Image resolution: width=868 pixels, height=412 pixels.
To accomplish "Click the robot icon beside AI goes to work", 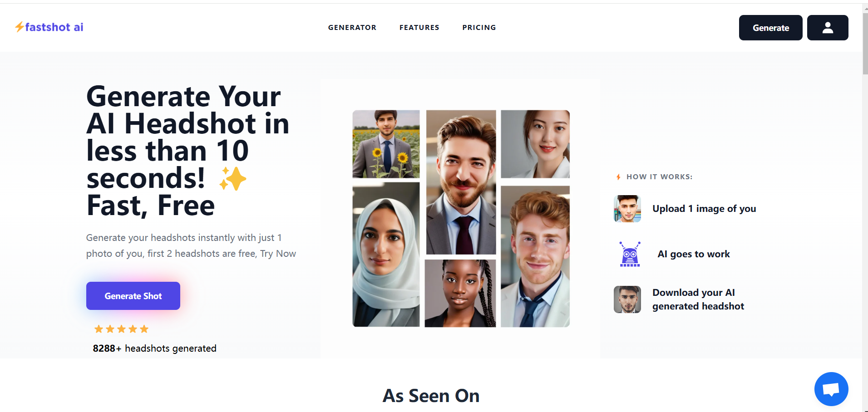I will [x=630, y=254].
